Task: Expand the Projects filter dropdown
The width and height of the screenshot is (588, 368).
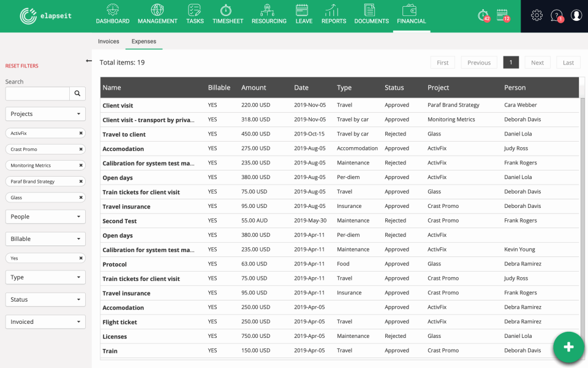Action: (45, 114)
